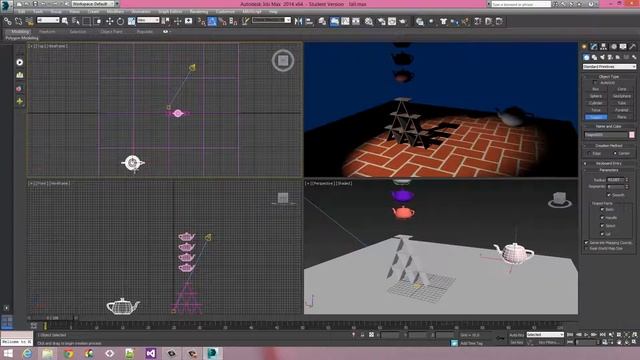Open the Curve Editor icon

click(345, 21)
